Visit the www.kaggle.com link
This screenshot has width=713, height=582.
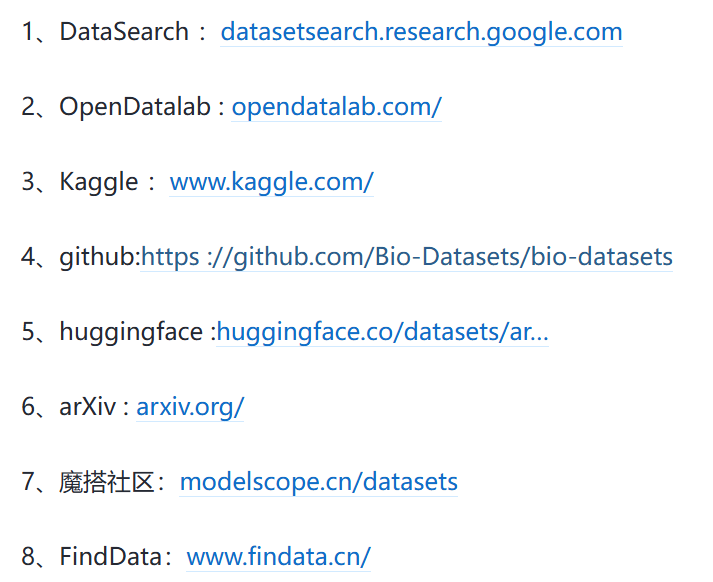271,182
